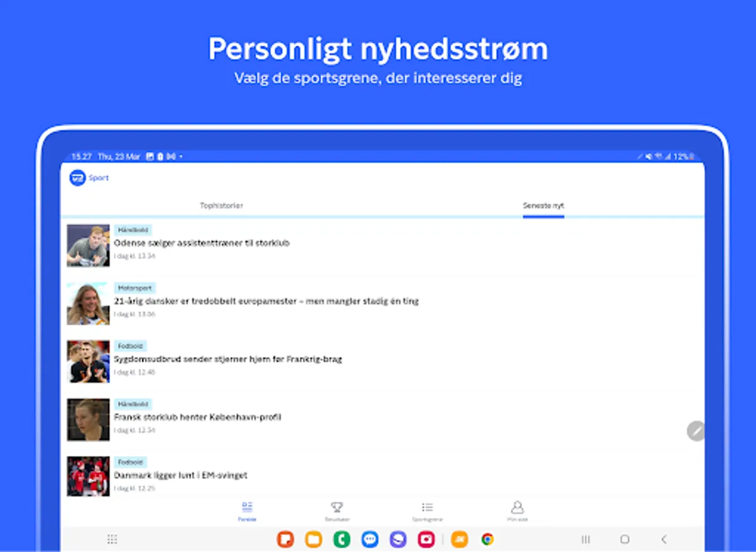Image resolution: width=756 pixels, height=552 pixels.
Task: Click the 'I dag kl. 13.34' timestamp
Action: click(x=134, y=256)
